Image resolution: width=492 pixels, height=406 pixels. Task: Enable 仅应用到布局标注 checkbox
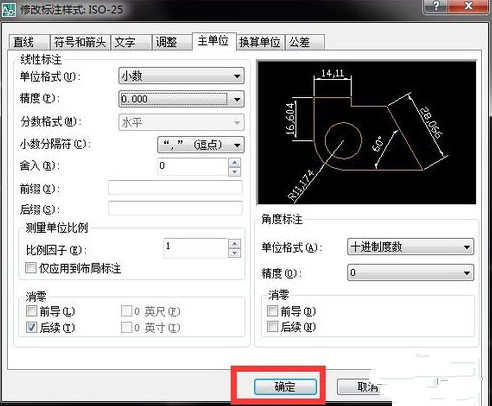(31, 268)
